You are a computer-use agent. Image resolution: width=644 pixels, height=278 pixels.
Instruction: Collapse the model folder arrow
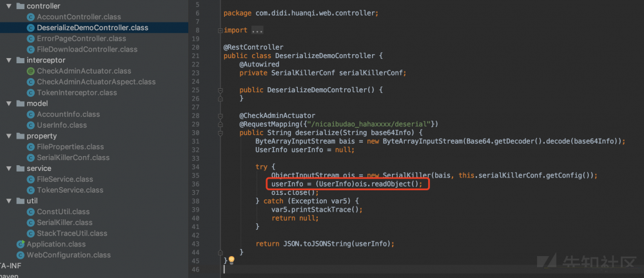point(9,104)
